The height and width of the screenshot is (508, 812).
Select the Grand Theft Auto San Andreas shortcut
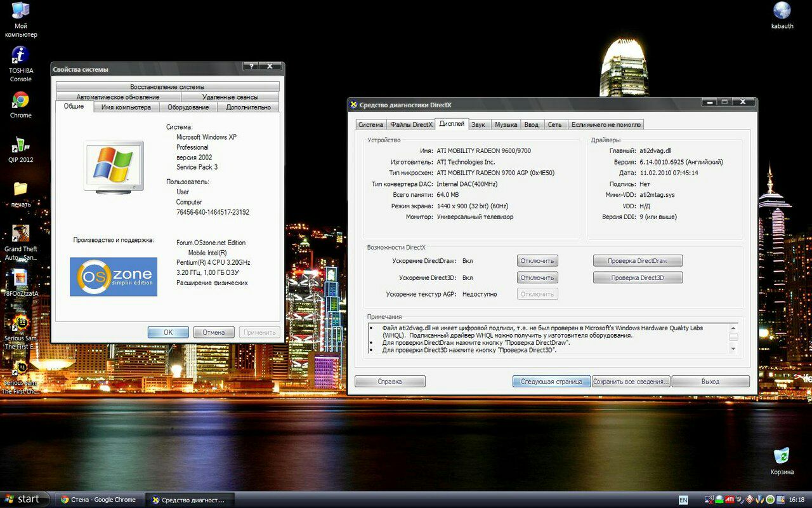[x=21, y=243]
